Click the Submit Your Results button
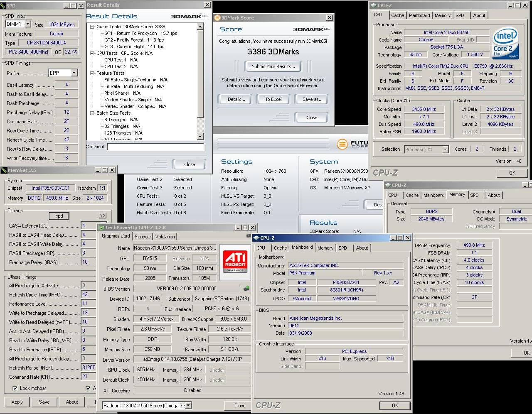Image resolution: width=532 pixels, height=414 pixels. point(273,66)
